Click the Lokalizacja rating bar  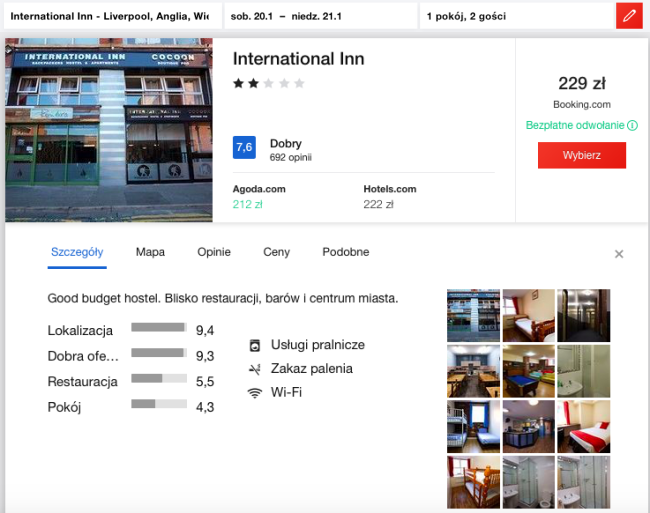[x=159, y=327]
